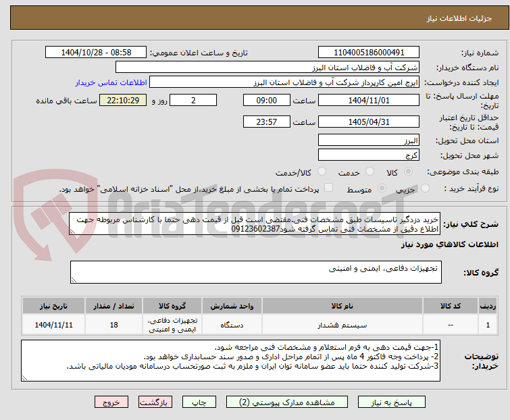Image resolution: width=510 pixels, height=420 pixels.
Task: Click the remaining days field showing 2
Action: click(x=193, y=100)
